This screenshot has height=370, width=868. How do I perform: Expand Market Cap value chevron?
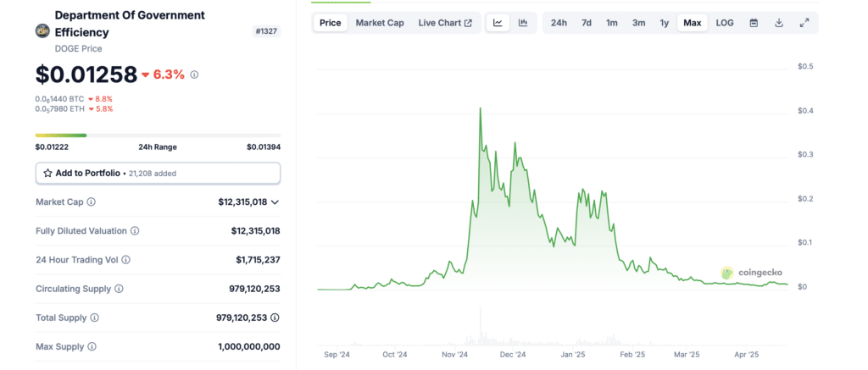click(275, 202)
